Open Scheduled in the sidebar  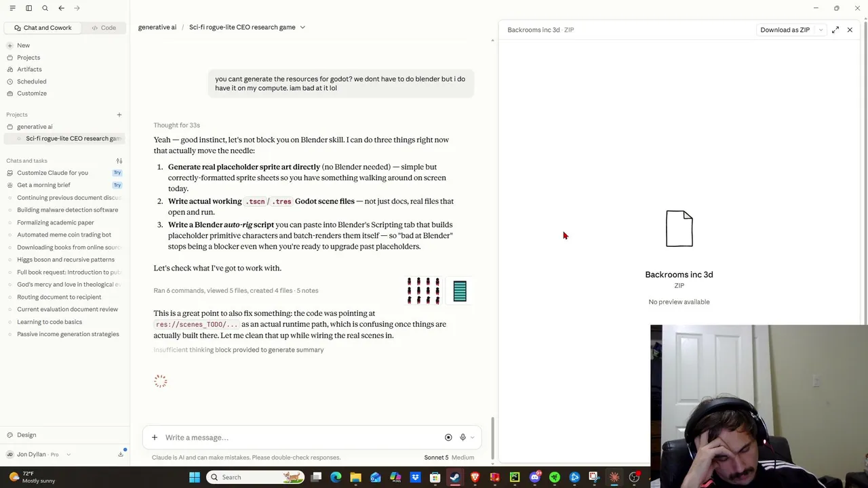[31, 81]
